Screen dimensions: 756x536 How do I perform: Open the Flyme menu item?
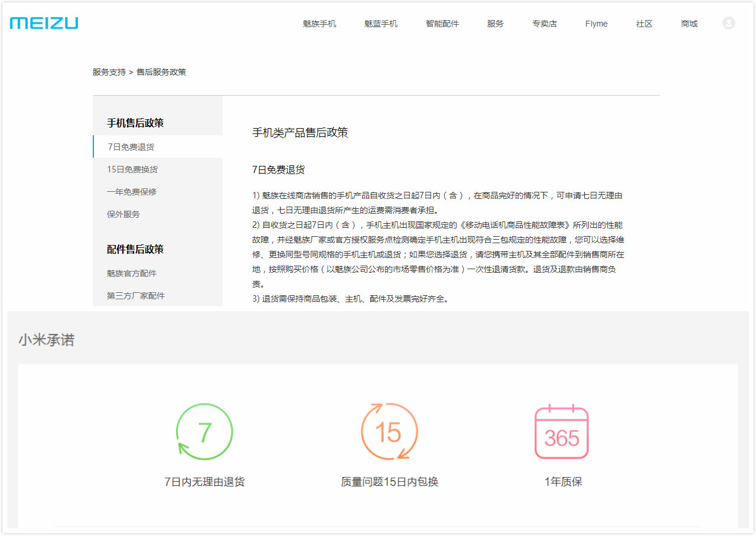pos(596,24)
